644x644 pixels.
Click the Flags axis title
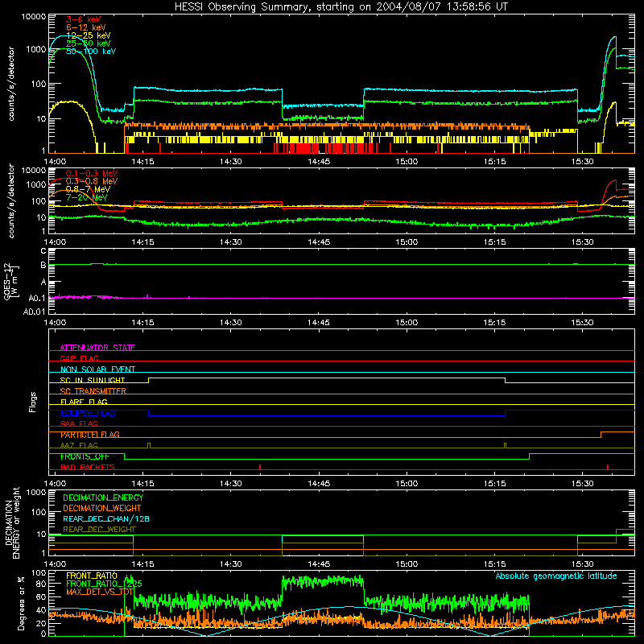coord(33,402)
